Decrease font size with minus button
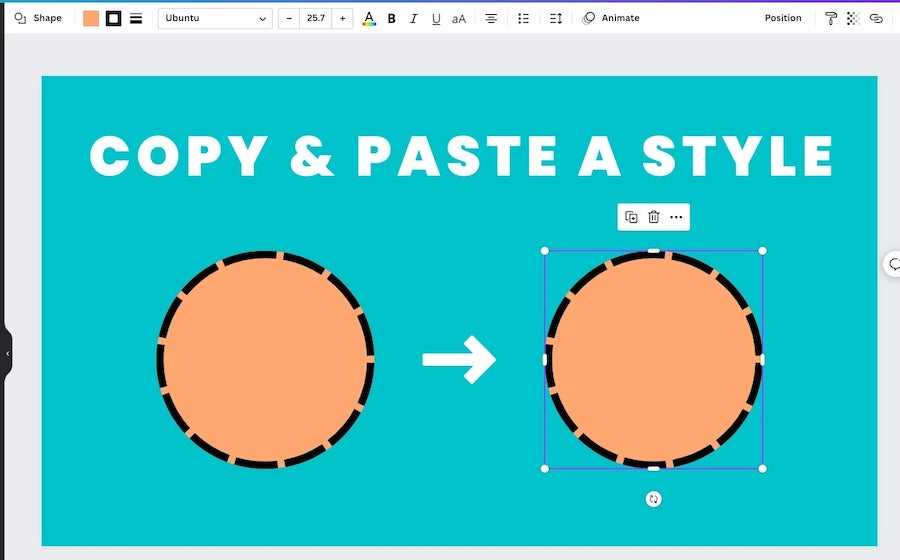Screen dimensions: 900x560 point(289,18)
